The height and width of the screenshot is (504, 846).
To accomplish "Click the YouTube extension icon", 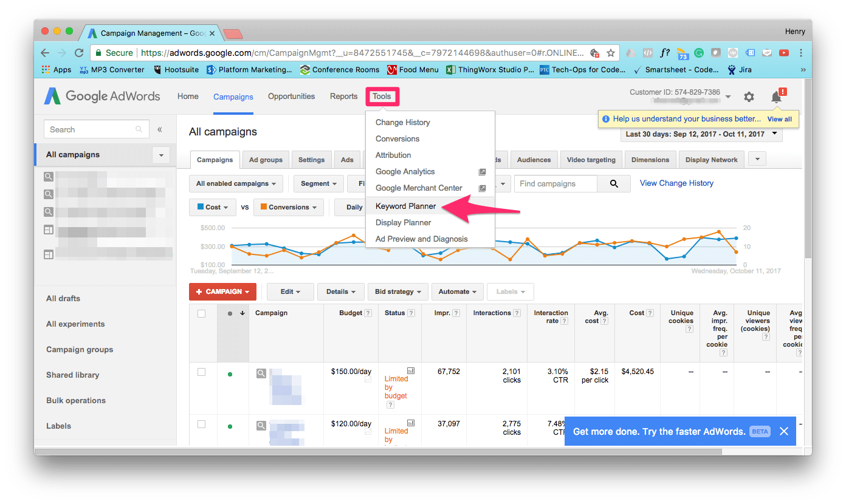I will click(x=784, y=53).
